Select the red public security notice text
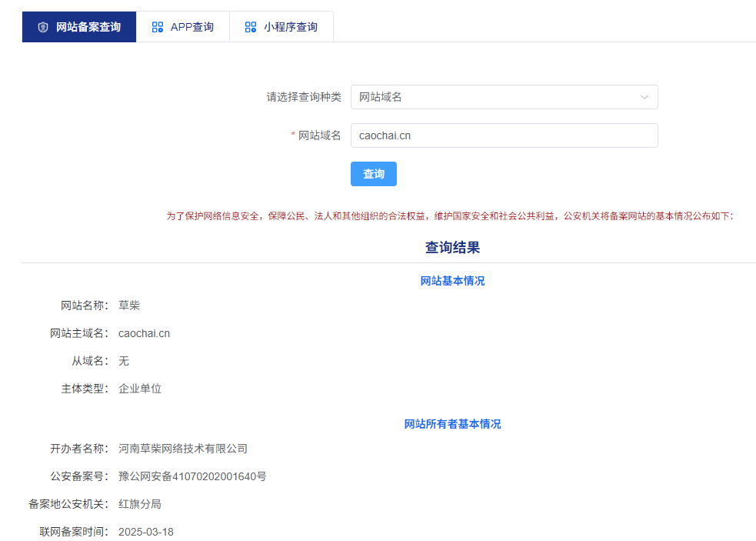Screen dimensions: 756x541 [450, 216]
